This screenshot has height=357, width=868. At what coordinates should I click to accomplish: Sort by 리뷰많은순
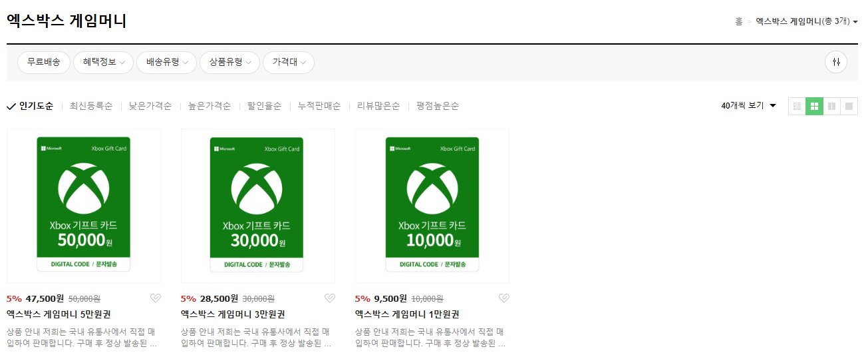point(378,106)
